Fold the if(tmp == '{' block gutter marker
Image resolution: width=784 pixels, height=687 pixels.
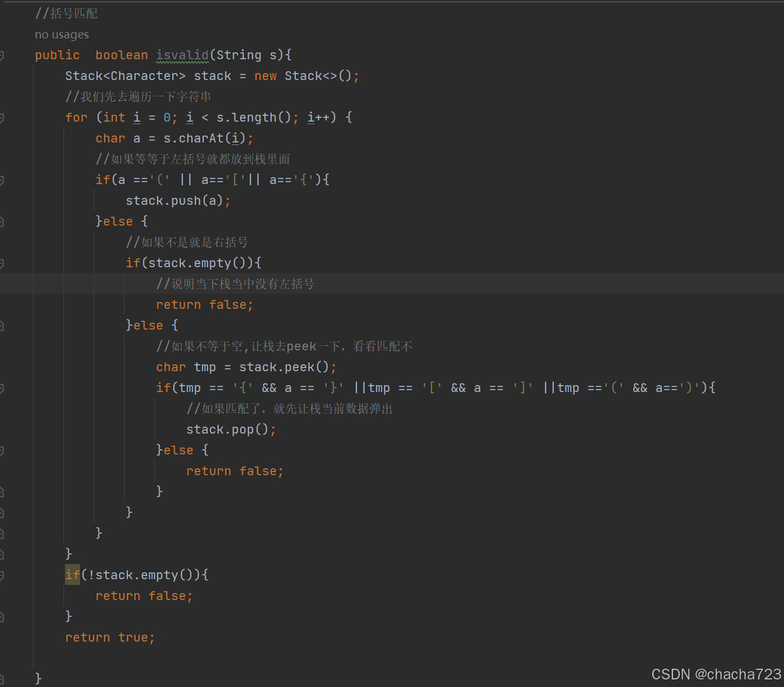pyautogui.click(x=2, y=388)
